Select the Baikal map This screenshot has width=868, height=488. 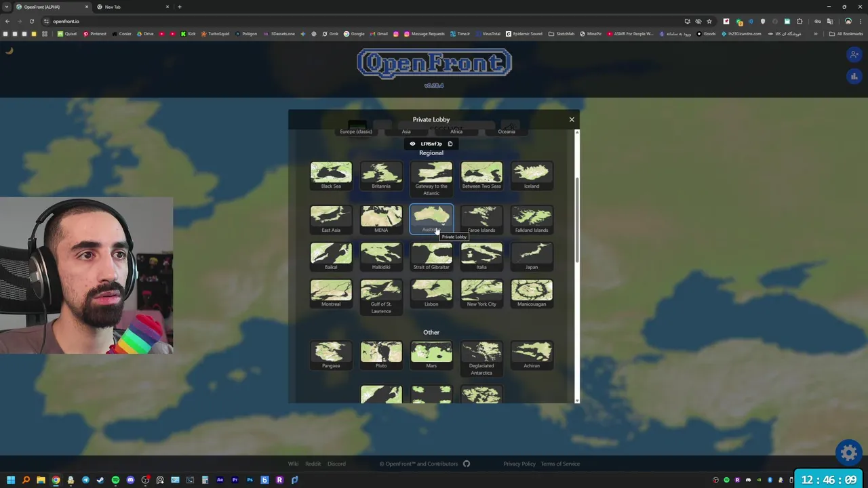point(331,257)
